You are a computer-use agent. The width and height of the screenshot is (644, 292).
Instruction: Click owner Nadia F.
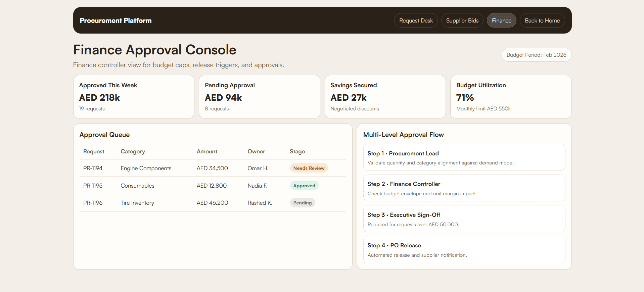coord(258,186)
